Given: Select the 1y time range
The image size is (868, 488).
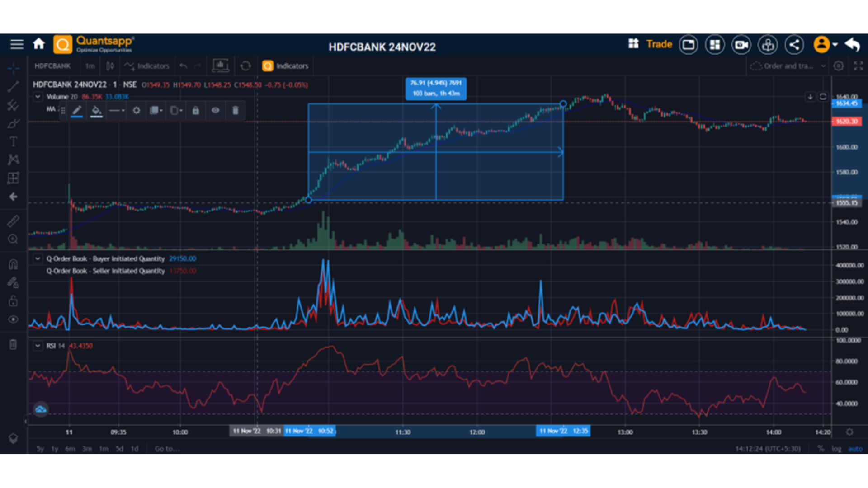Looking at the screenshot, I should coord(55,449).
